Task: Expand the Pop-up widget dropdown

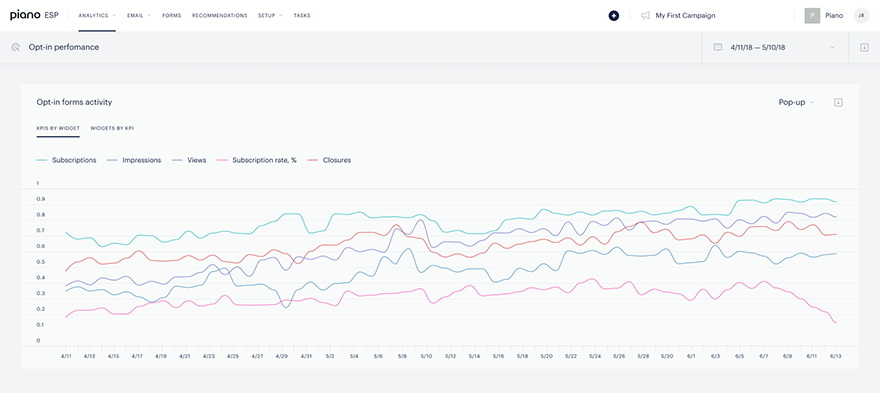Action: pyautogui.click(x=796, y=102)
